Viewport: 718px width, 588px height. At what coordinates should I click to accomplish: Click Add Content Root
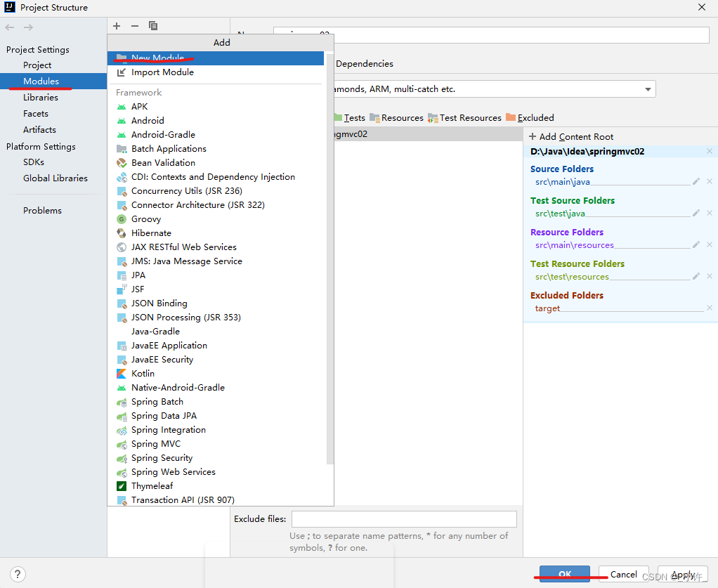(571, 136)
